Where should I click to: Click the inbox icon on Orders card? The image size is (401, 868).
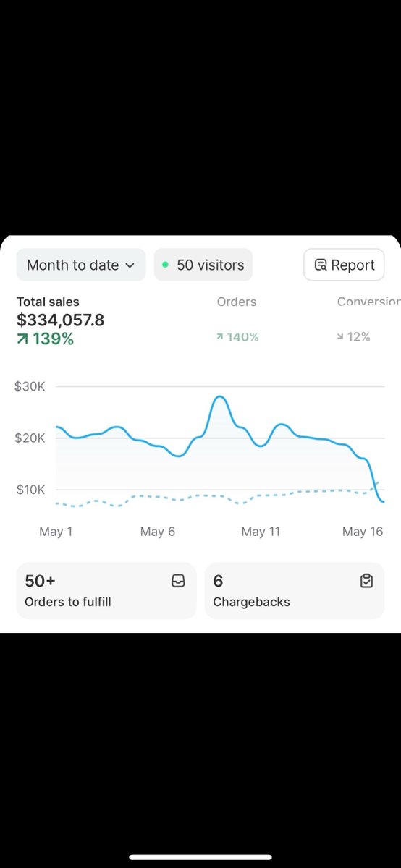click(178, 581)
